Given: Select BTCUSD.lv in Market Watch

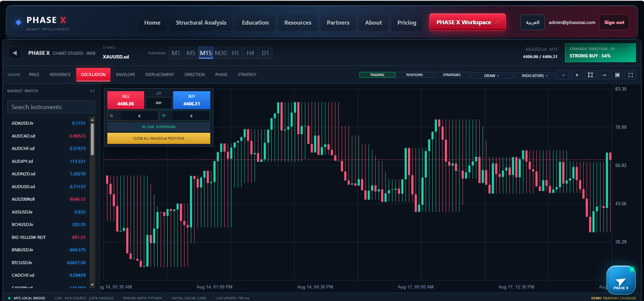Looking at the screenshot, I should point(49,262).
